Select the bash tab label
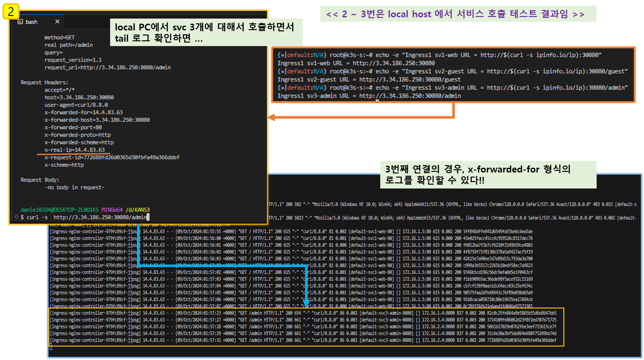 (x=31, y=22)
